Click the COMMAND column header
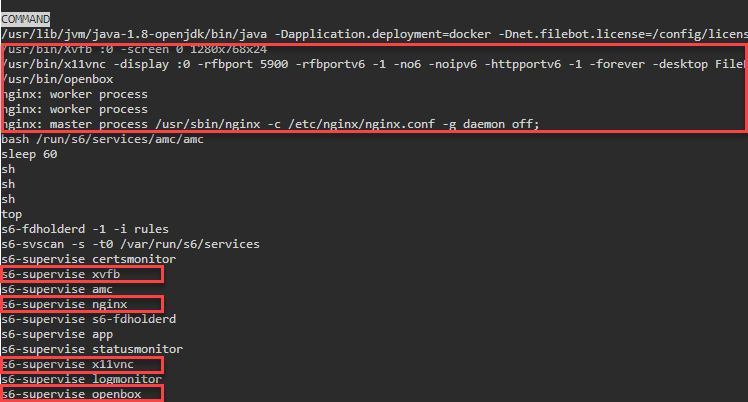This screenshot has width=748, height=402. tap(25, 19)
